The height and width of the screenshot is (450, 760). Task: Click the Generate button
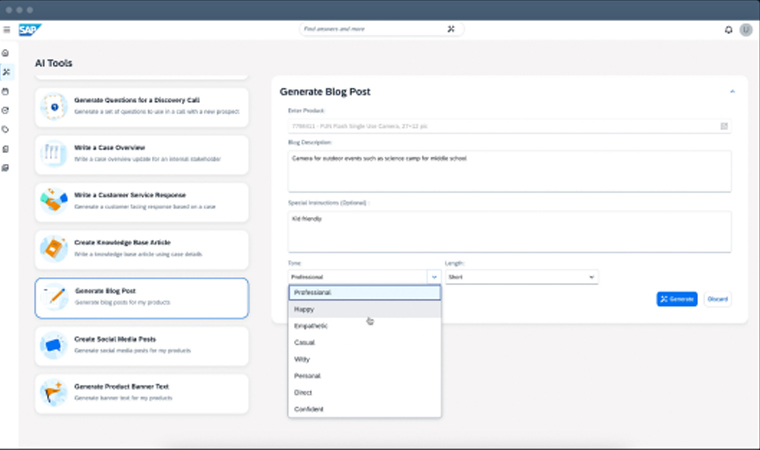pyautogui.click(x=677, y=299)
